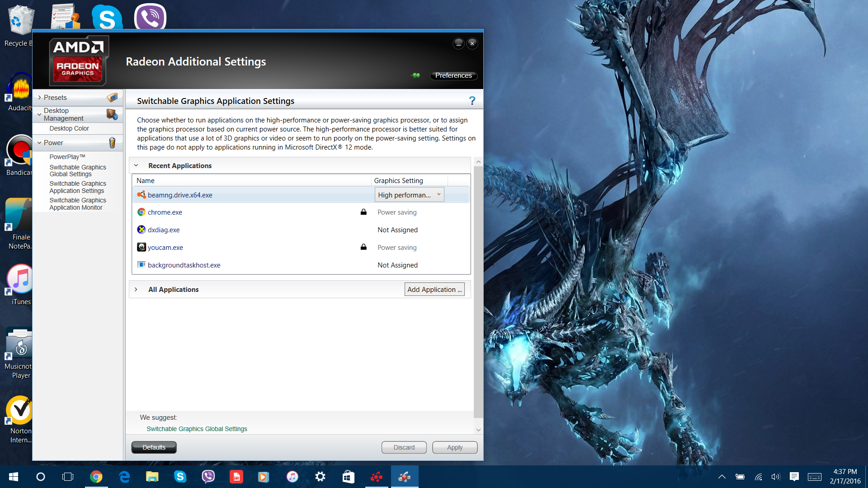Open the iTunes desktop shortcut

[20, 285]
